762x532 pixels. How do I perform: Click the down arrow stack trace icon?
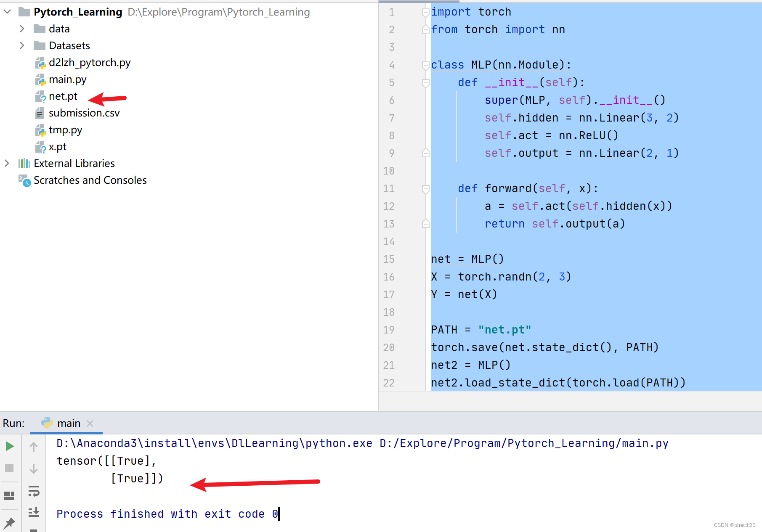click(x=34, y=468)
